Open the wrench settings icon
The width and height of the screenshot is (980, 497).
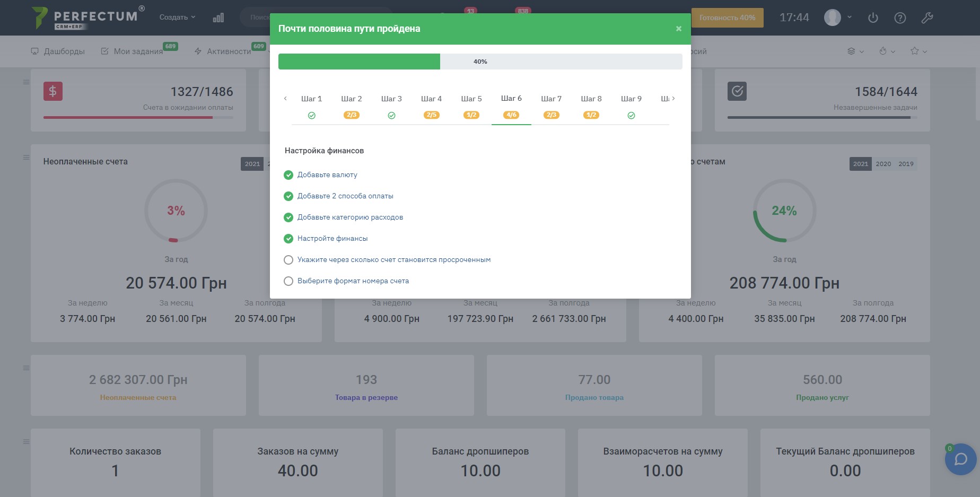click(x=927, y=18)
